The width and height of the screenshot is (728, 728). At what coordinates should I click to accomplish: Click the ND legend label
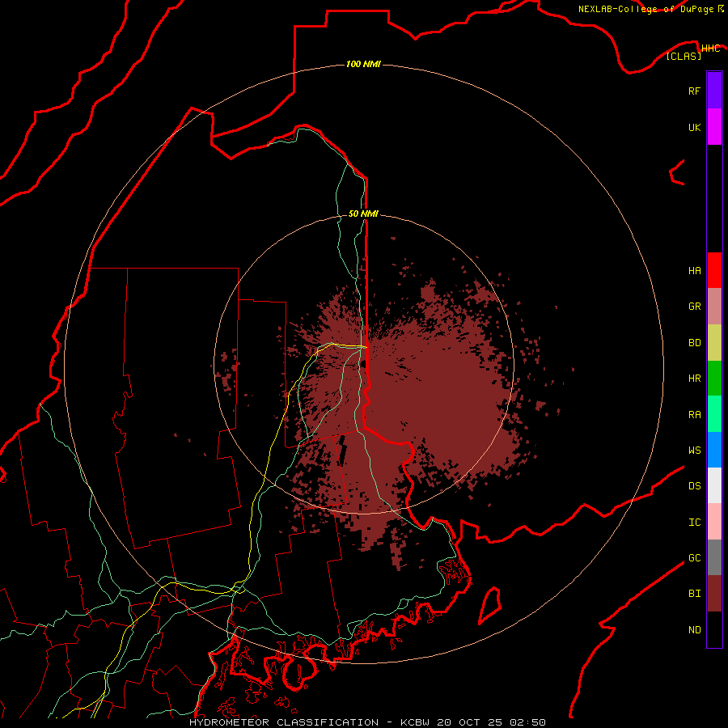tap(694, 630)
